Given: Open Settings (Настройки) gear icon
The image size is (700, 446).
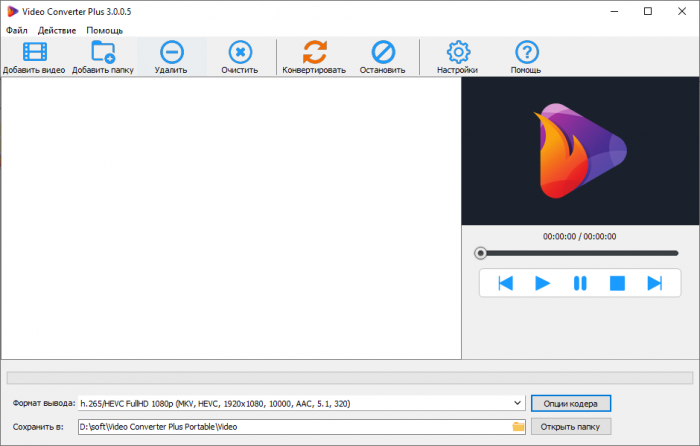Looking at the screenshot, I should [457, 52].
